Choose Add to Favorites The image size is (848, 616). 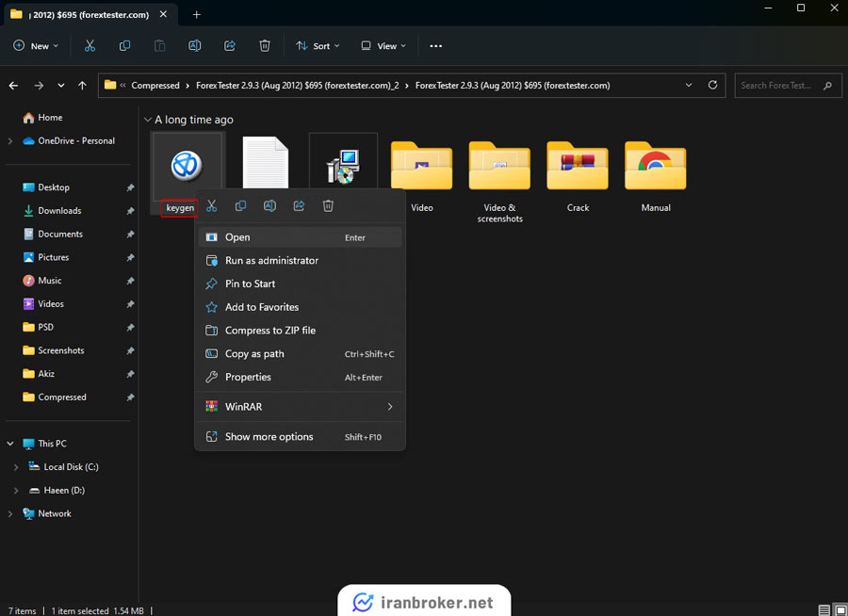click(x=301, y=307)
